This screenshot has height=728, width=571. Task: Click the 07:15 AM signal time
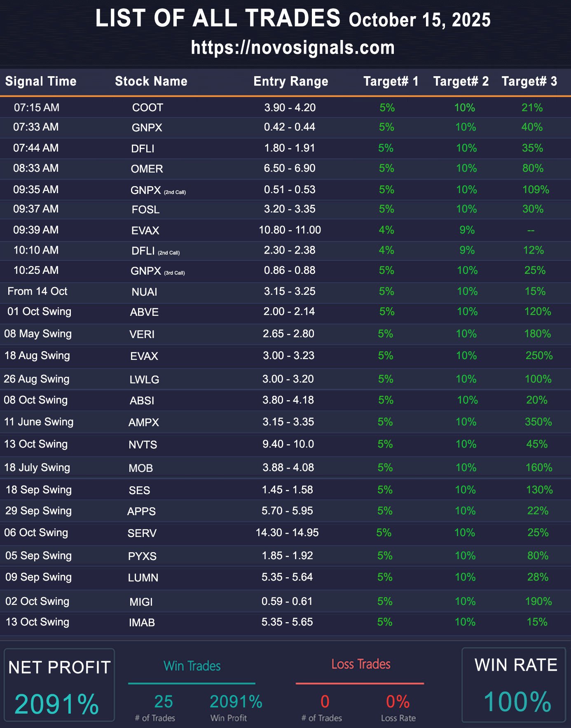click(x=36, y=107)
